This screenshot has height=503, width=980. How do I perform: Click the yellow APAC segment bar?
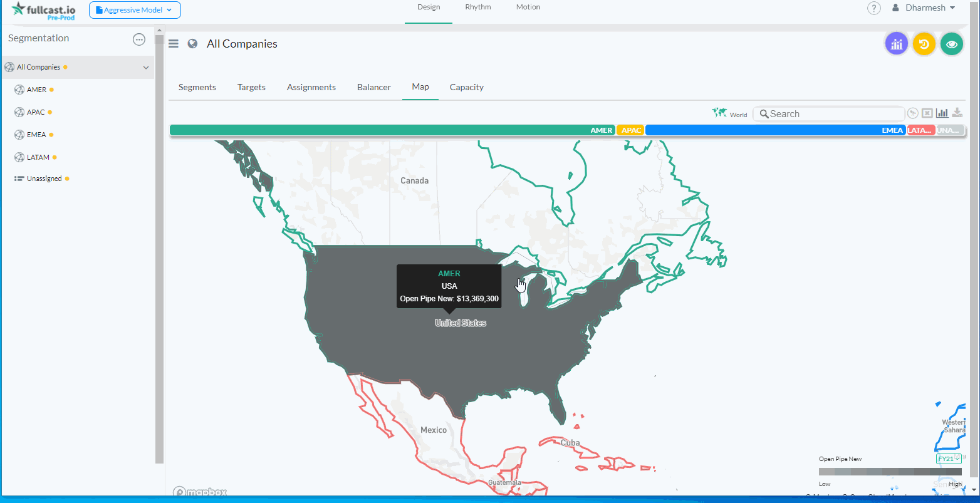click(630, 130)
